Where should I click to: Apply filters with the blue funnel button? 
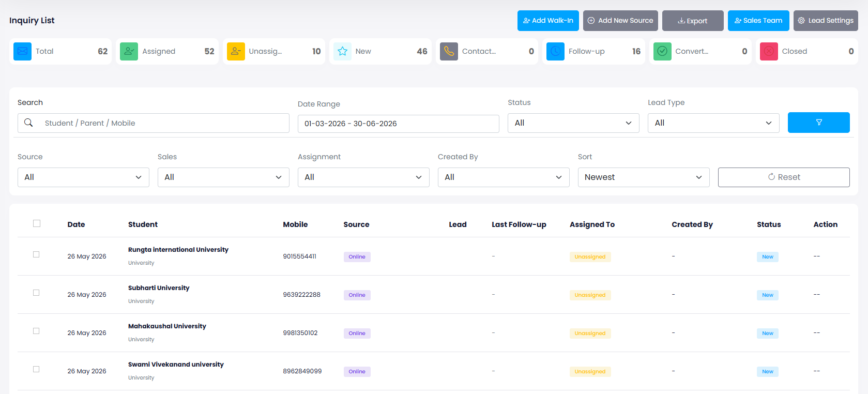pyautogui.click(x=818, y=123)
